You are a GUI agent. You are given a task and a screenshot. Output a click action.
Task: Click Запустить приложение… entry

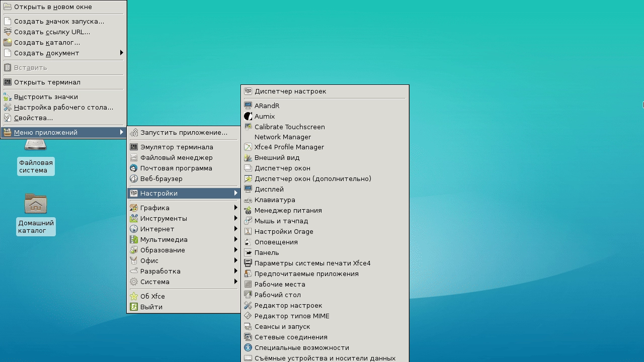coord(184,132)
